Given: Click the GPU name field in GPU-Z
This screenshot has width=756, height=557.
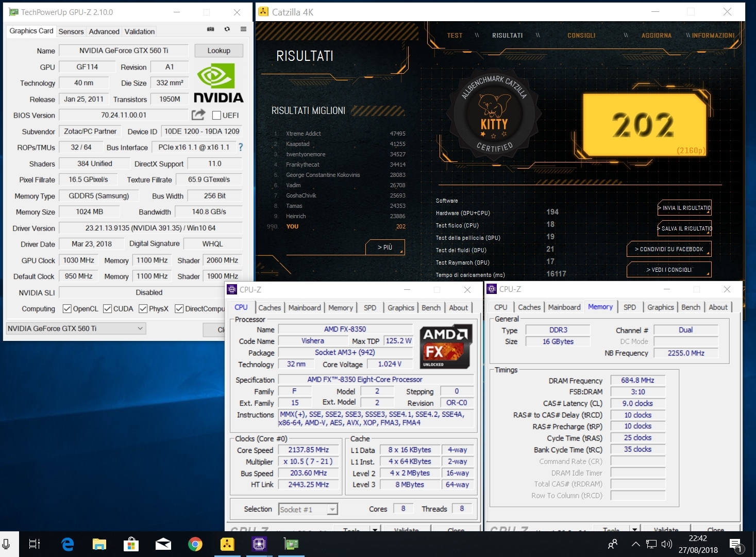Looking at the screenshot, I should coord(124,51).
